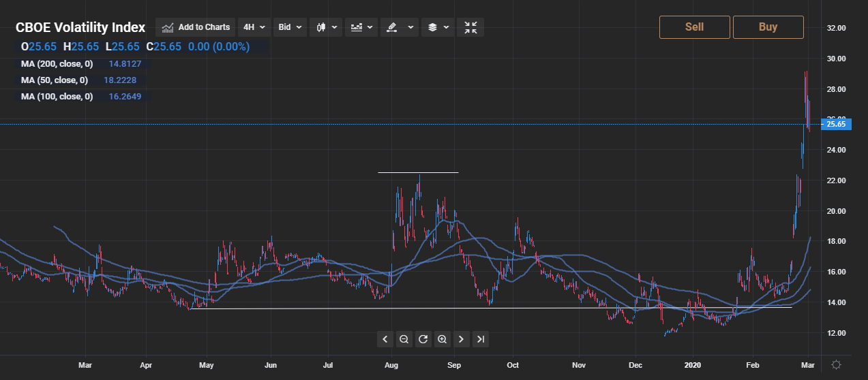
Task: Reset the chart view
Action: tap(423, 339)
